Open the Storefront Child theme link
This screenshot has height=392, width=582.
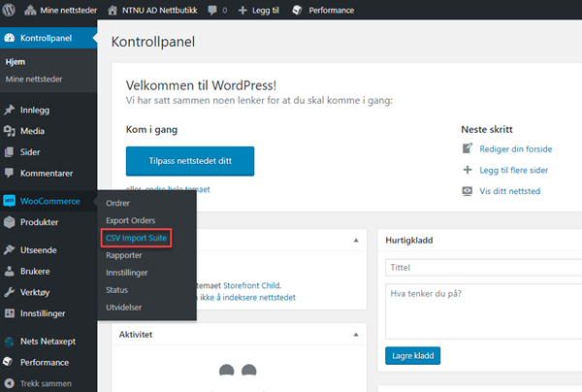[251, 285]
